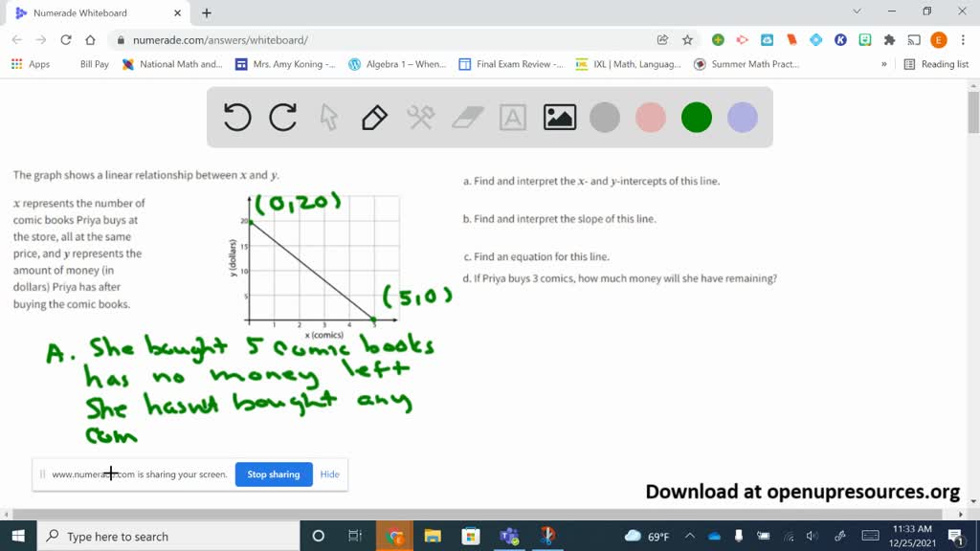Viewport: 980px width, 551px height.
Task: Select the Redo tool on the whiteboard
Action: (282, 117)
